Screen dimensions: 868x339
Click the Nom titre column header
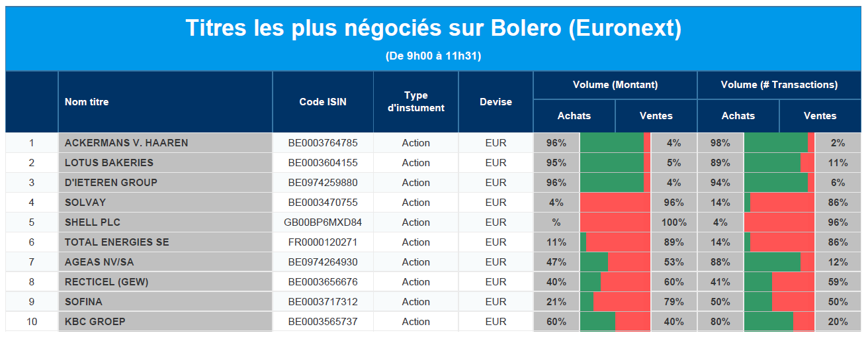click(x=87, y=102)
